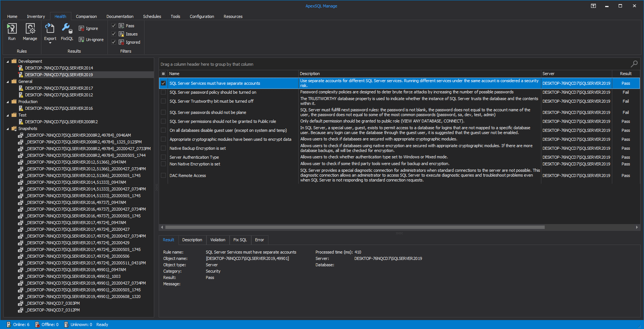
Task: Launch the FixSQL wrench tool
Action: point(67,32)
